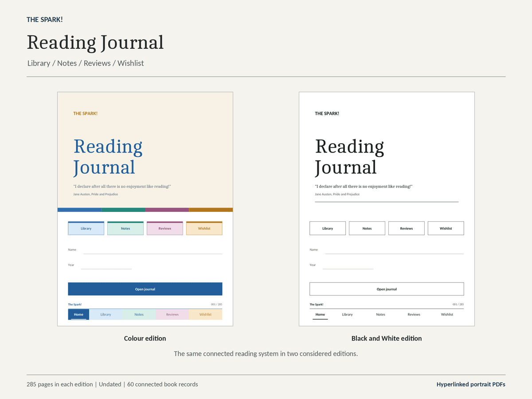This screenshot has height=399, width=532.
Task: Click the same connected reading system tagline
Action: (266, 353)
